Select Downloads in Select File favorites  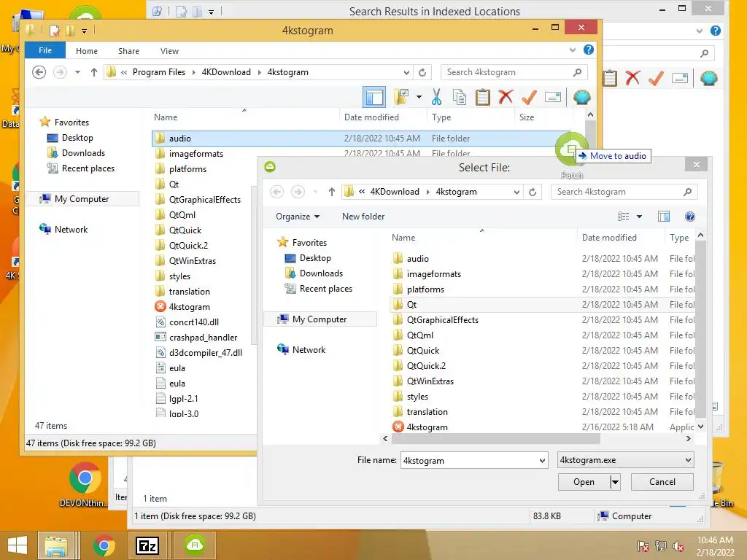321,273
